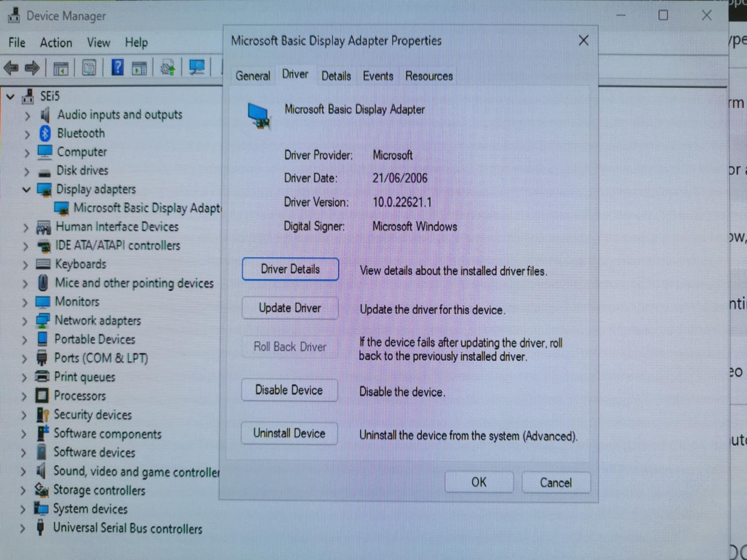Click Show/Hide Console Tree toolbar icon
Image resolution: width=747 pixels, height=560 pixels.
point(61,68)
